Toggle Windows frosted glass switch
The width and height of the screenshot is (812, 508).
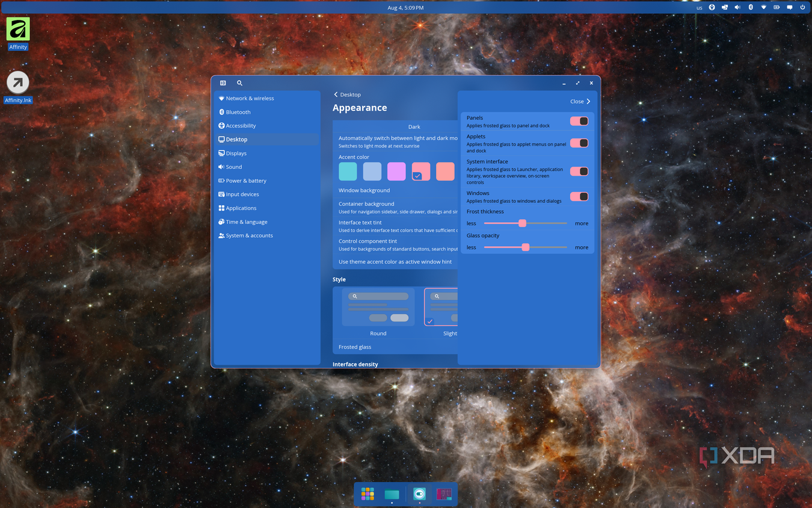point(579,197)
